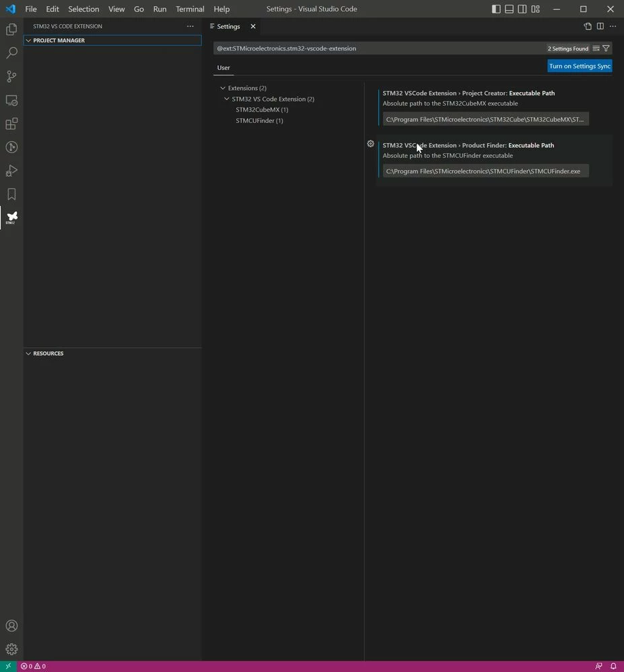This screenshot has width=624, height=672.
Task: Open the settings filter funnel icon
Action: tap(606, 48)
